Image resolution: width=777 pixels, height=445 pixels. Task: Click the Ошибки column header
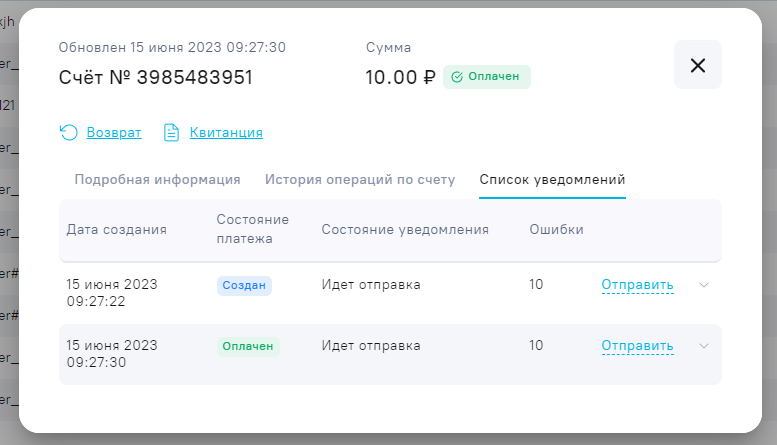tap(556, 229)
